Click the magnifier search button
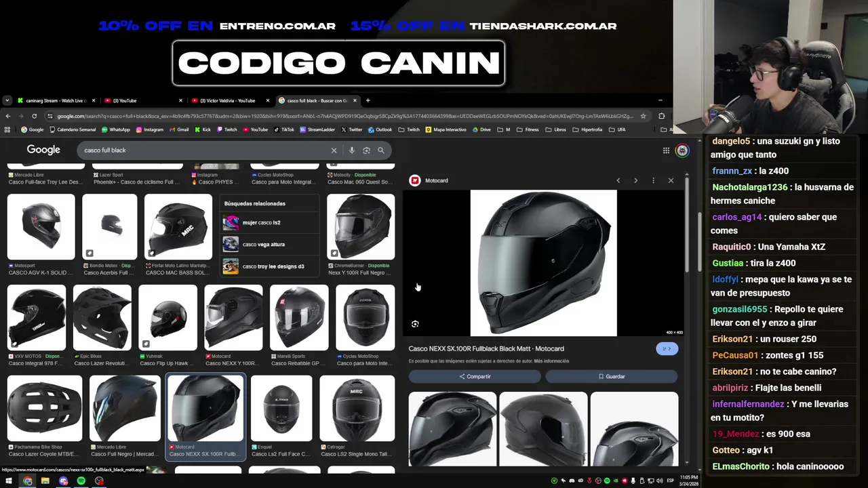 (x=381, y=150)
